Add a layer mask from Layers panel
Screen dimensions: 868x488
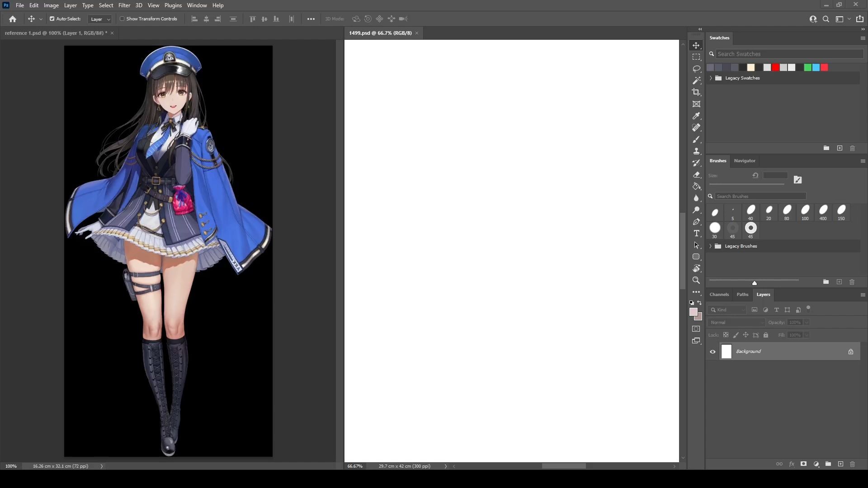click(803, 464)
